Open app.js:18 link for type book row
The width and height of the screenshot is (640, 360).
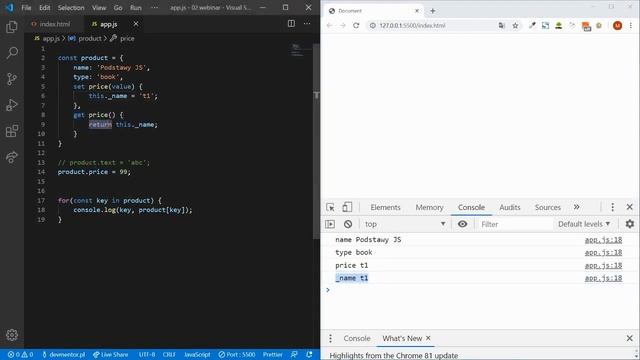[603, 252]
